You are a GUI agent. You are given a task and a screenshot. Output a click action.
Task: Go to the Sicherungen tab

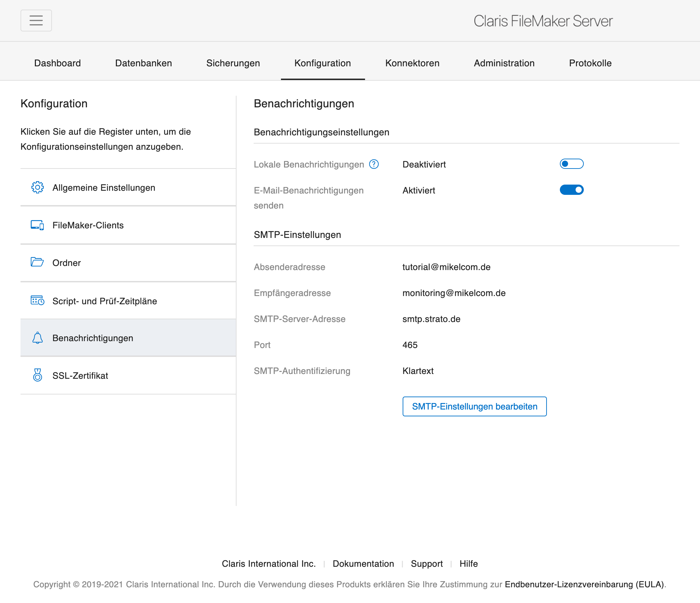[x=233, y=63]
